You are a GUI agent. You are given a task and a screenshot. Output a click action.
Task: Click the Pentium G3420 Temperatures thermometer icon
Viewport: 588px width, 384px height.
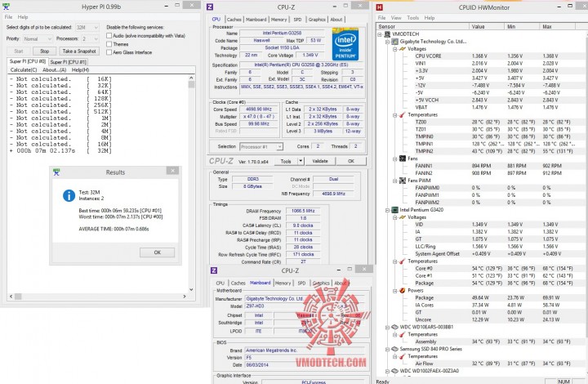pyautogui.click(x=403, y=261)
